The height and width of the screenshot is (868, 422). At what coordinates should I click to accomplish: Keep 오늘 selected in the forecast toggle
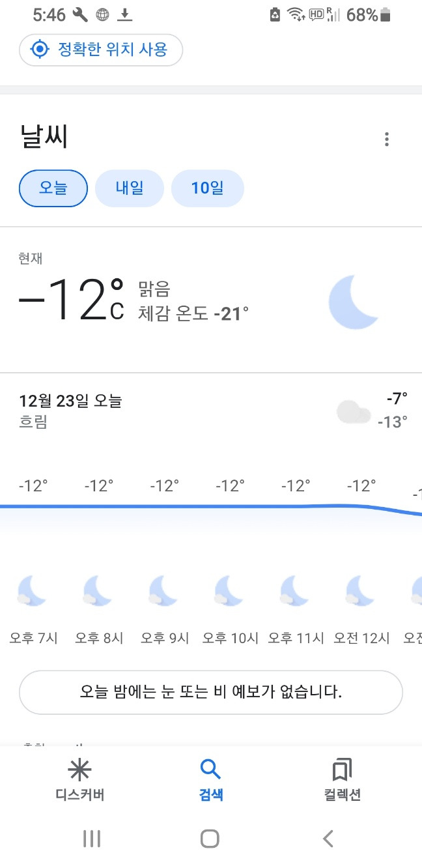point(53,188)
